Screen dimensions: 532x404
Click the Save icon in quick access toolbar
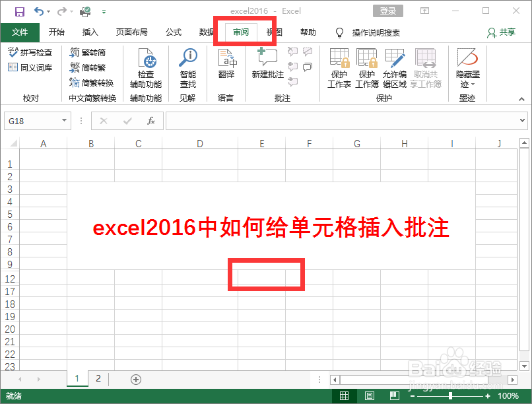click(19, 12)
